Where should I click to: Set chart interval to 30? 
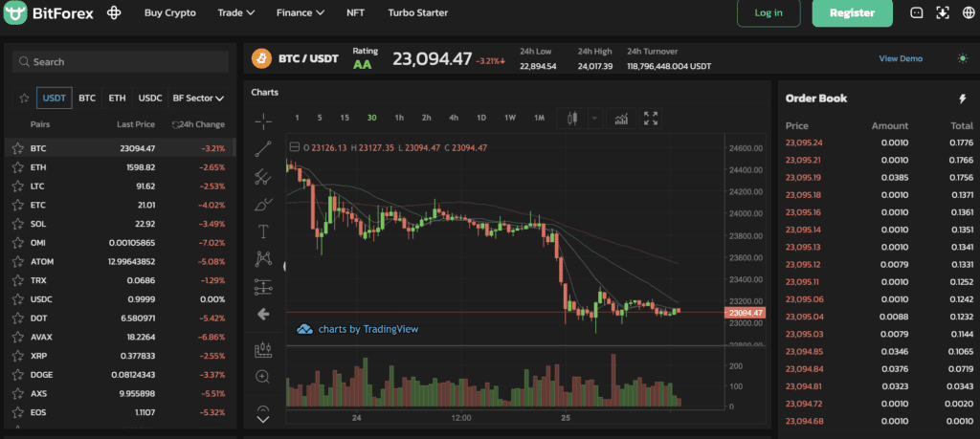tap(372, 118)
